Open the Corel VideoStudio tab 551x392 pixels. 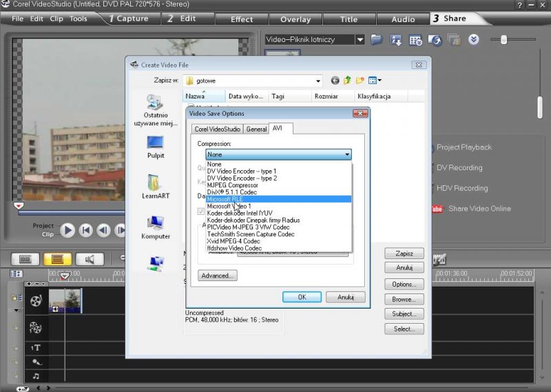(x=217, y=129)
